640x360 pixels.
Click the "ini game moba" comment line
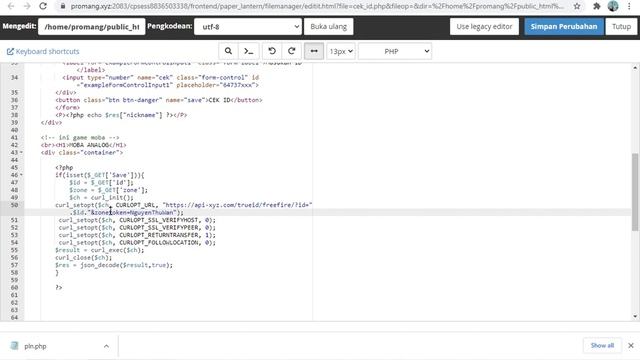pyautogui.click(x=80, y=138)
